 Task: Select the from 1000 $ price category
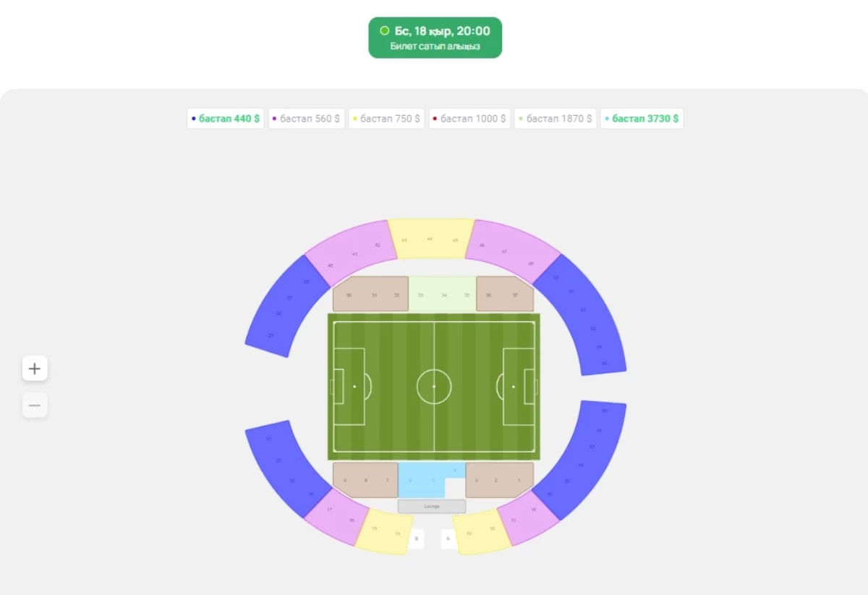pyautogui.click(x=469, y=119)
